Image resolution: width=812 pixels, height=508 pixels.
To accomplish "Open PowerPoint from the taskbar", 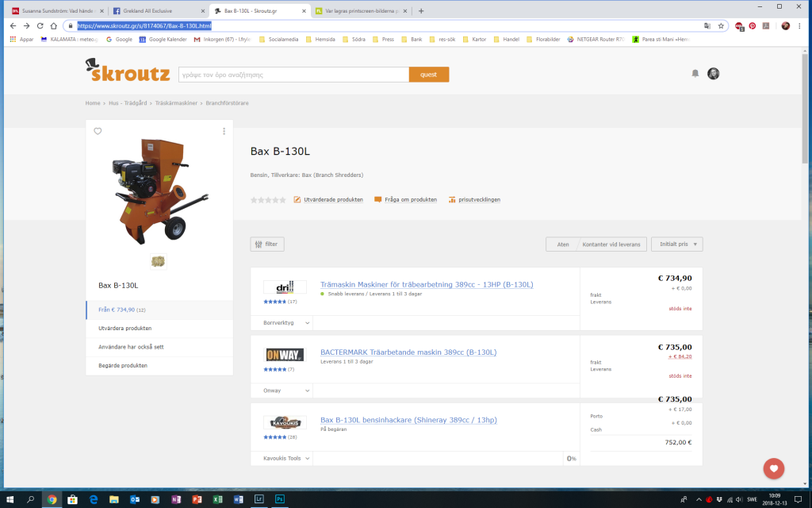I will pyautogui.click(x=197, y=499).
